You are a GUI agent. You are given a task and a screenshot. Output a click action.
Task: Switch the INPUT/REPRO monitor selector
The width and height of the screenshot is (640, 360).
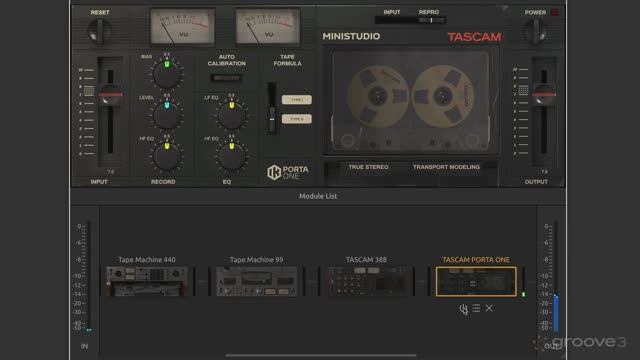410,20
